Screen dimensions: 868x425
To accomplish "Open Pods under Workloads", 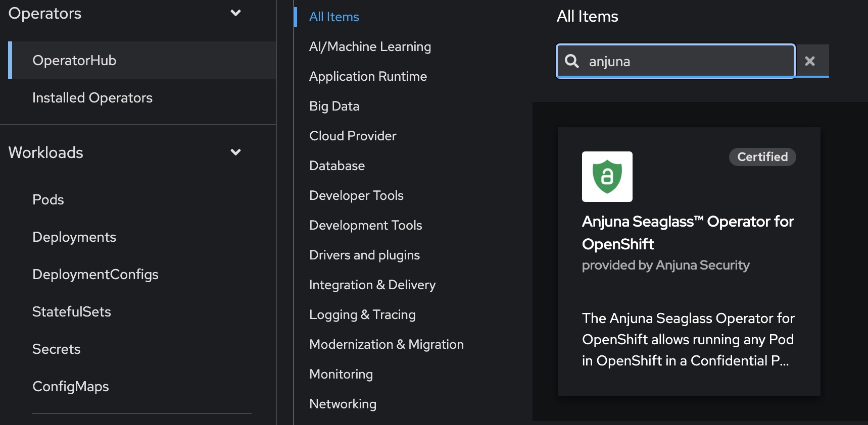I will [48, 199].
